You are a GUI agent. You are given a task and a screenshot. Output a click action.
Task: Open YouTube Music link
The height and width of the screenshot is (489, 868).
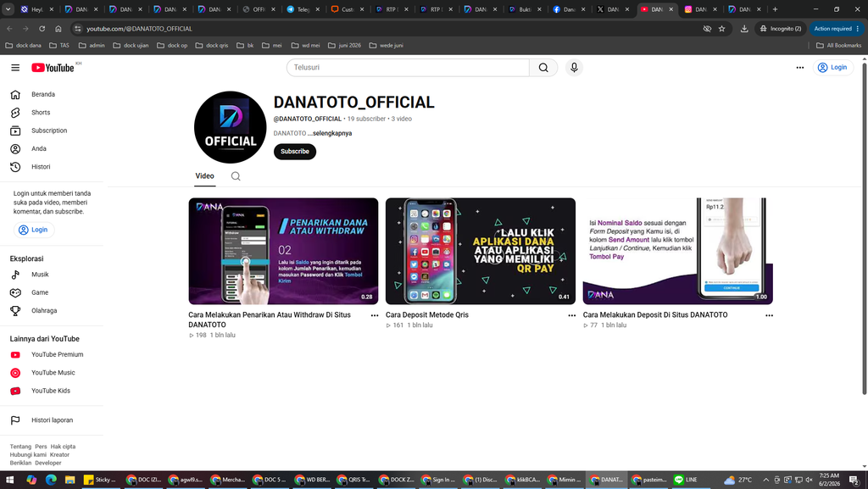[x=52, y=373]
